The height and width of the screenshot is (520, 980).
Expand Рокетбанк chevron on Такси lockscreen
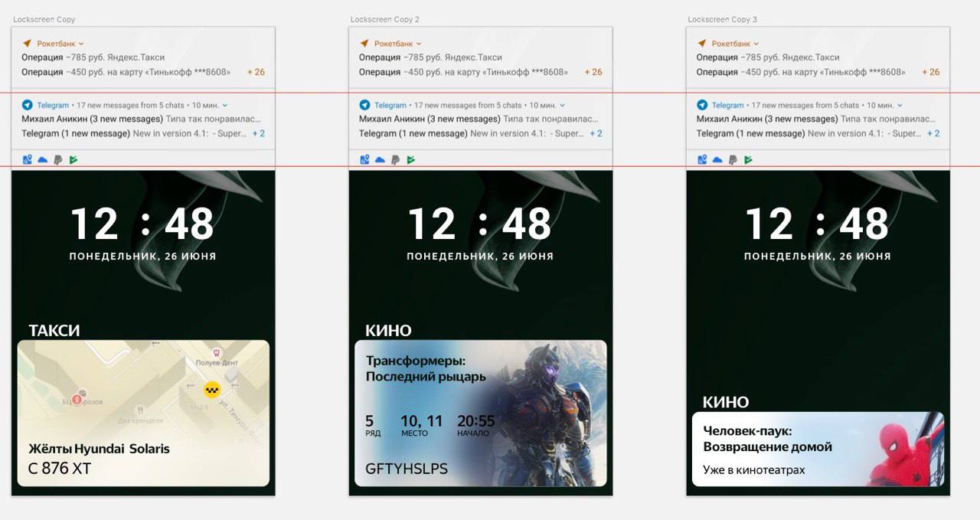tap(81, 44)
